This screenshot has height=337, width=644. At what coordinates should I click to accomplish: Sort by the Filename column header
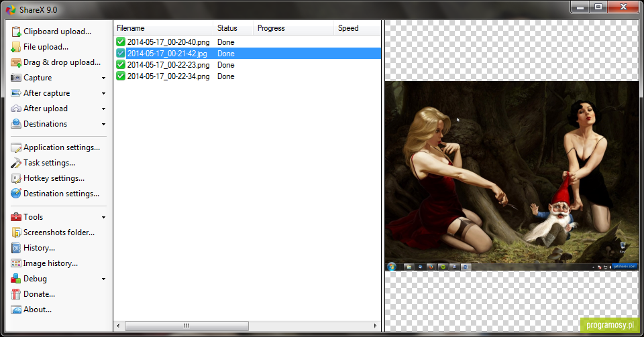pyautogui.click(x=164, y=28)
